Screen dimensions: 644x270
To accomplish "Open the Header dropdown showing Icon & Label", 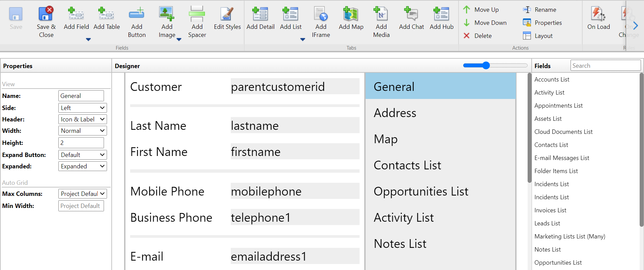I will (x=83, y=119).
